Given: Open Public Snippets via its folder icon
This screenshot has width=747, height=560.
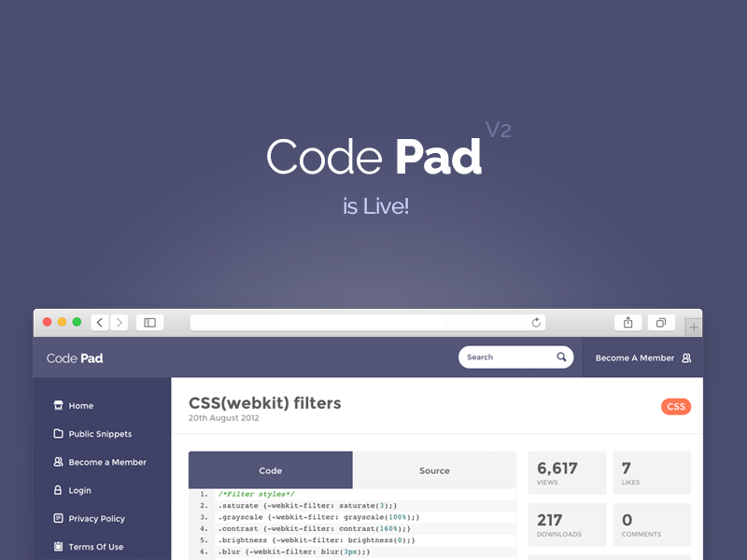Looking at the screenshot, I should 59,433.
